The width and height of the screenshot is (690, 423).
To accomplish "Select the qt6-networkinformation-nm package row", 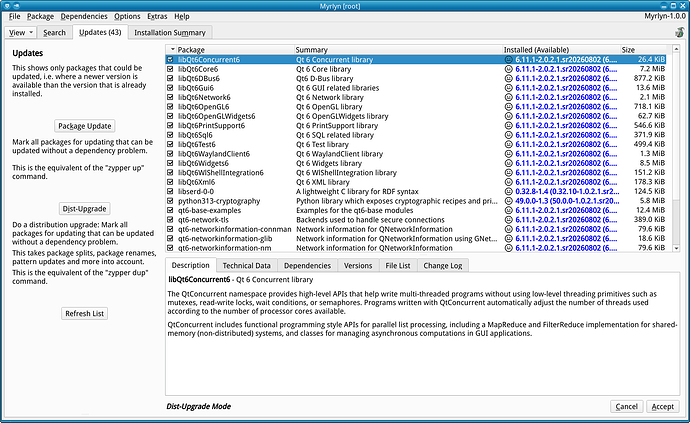I will tap(416, 248).
